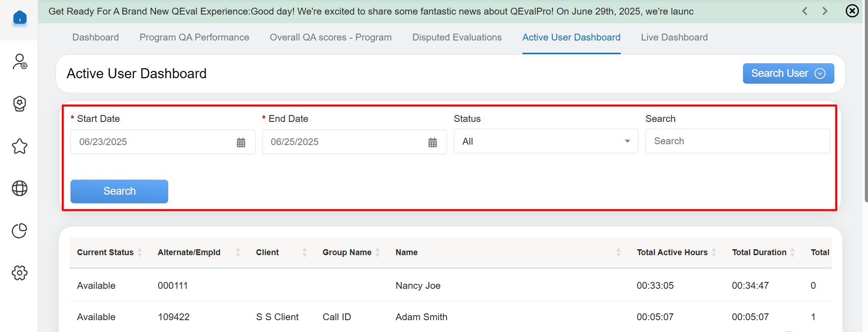Show previous announcement in banner
The height and width of the screenshot is (332, 868).
(805, 11)
